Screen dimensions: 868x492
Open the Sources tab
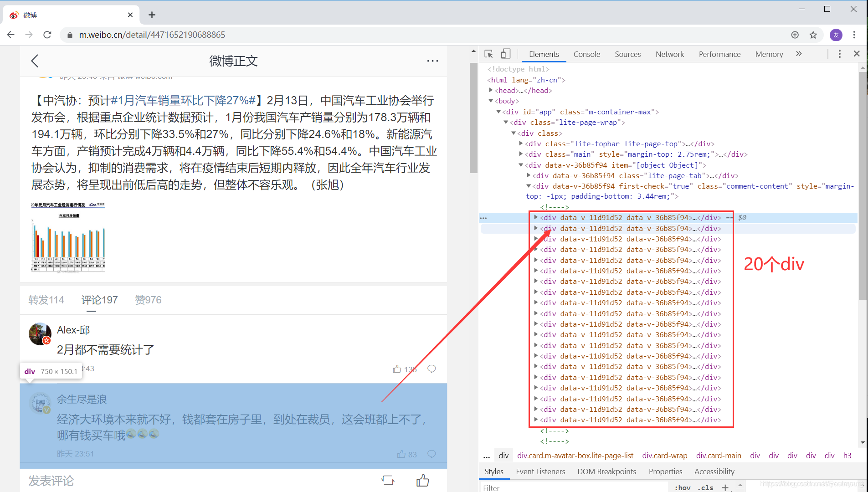tap(627, 54)
